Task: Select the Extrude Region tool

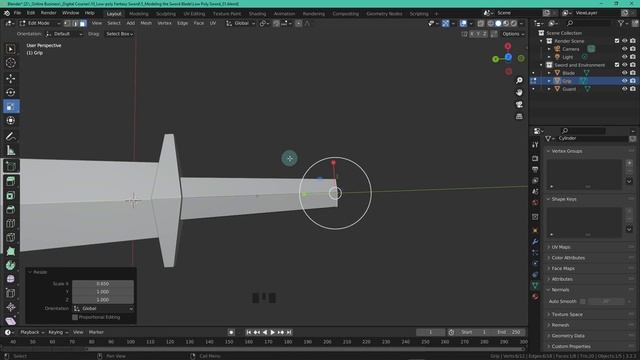Action: tap(11, 181)
